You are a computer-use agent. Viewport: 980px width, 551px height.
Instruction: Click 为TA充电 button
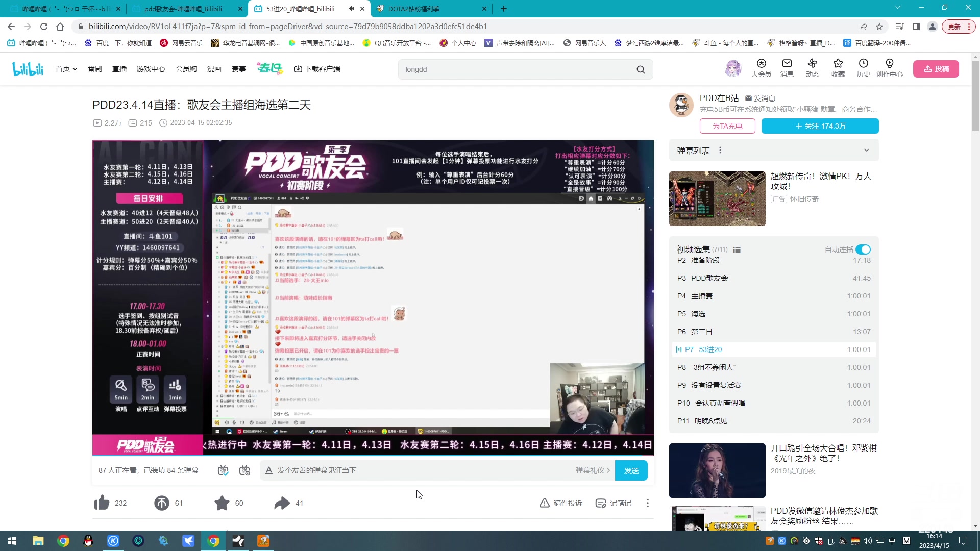(x=727, y=126)
